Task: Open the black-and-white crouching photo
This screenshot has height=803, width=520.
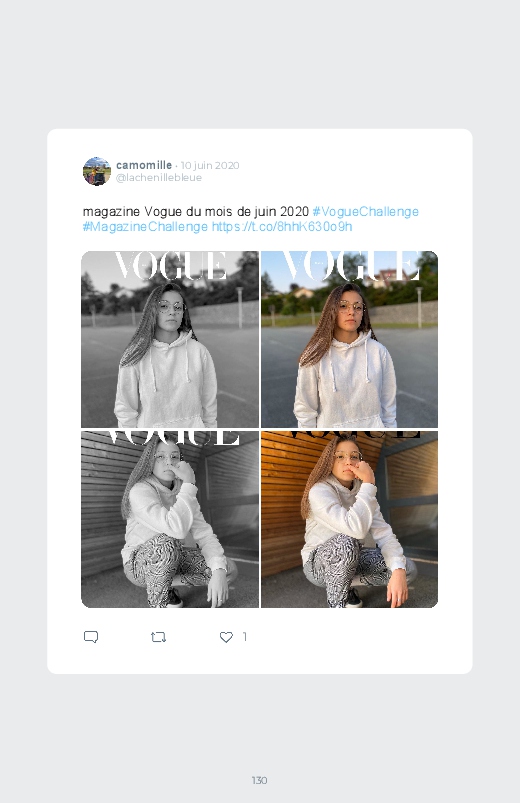Action: tap(170, 519)
